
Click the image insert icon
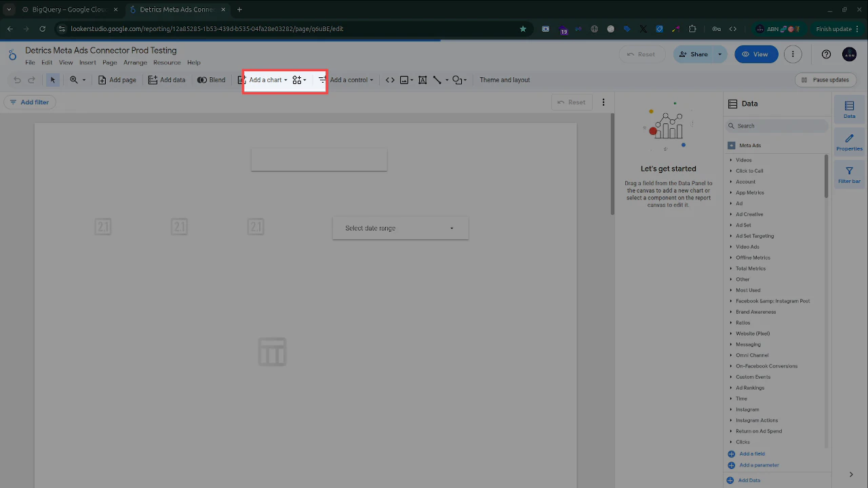404,79
